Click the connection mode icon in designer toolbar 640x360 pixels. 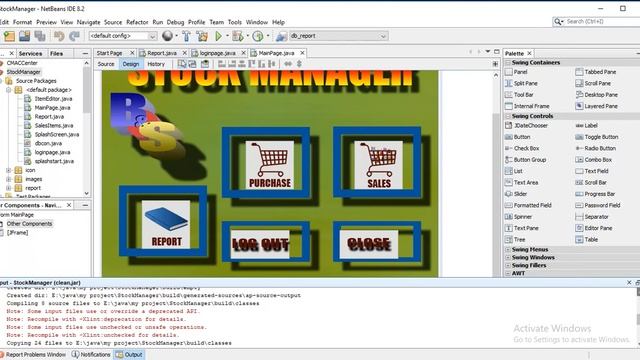pyautogui.click(x=192, y=64)
